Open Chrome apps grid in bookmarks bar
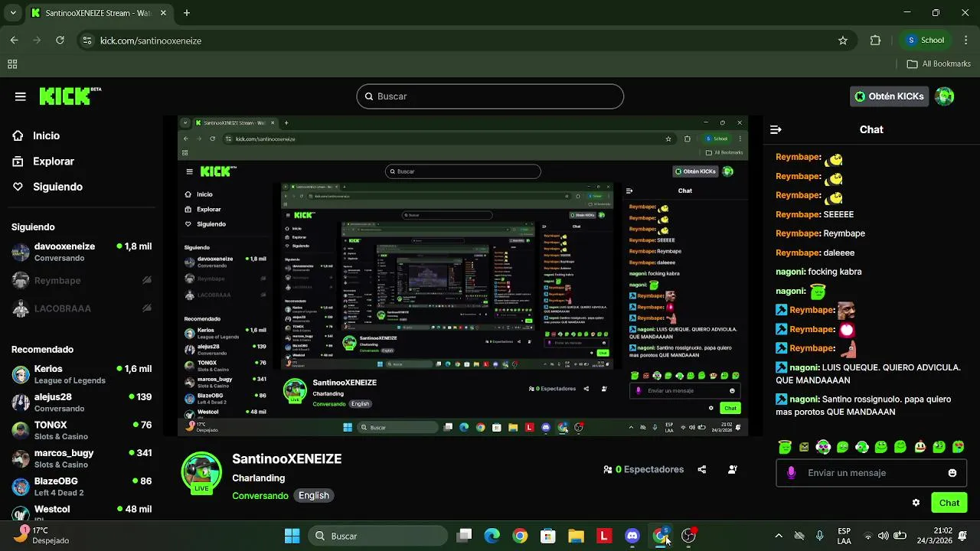The height and width of the screenshot is (551, 980). click(x=12, y=64)
